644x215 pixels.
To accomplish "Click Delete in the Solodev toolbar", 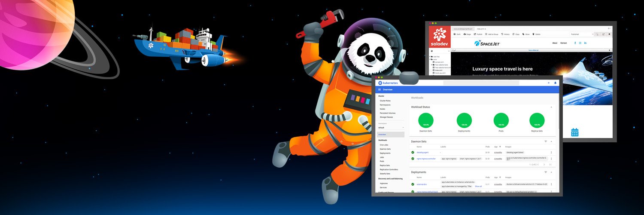I will point(537,34).
